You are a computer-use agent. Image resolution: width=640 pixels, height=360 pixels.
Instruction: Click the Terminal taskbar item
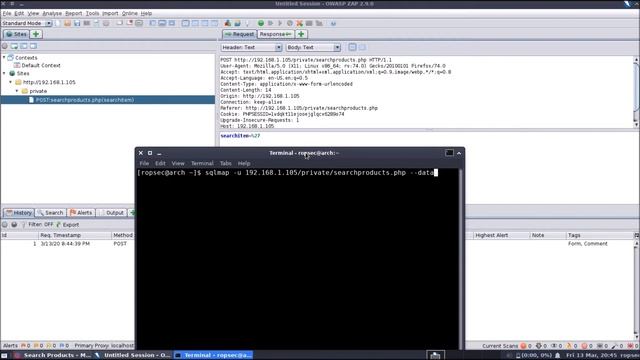(x=213, y=356)
